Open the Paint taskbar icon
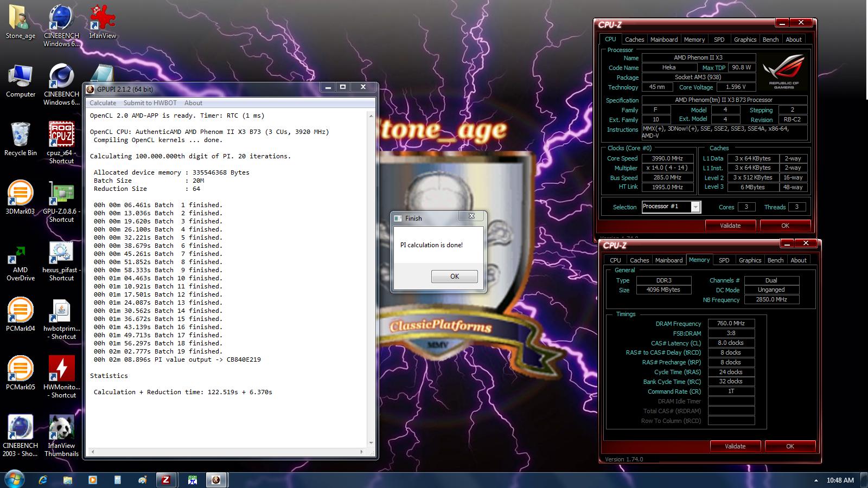 click(x=142, y=480)
